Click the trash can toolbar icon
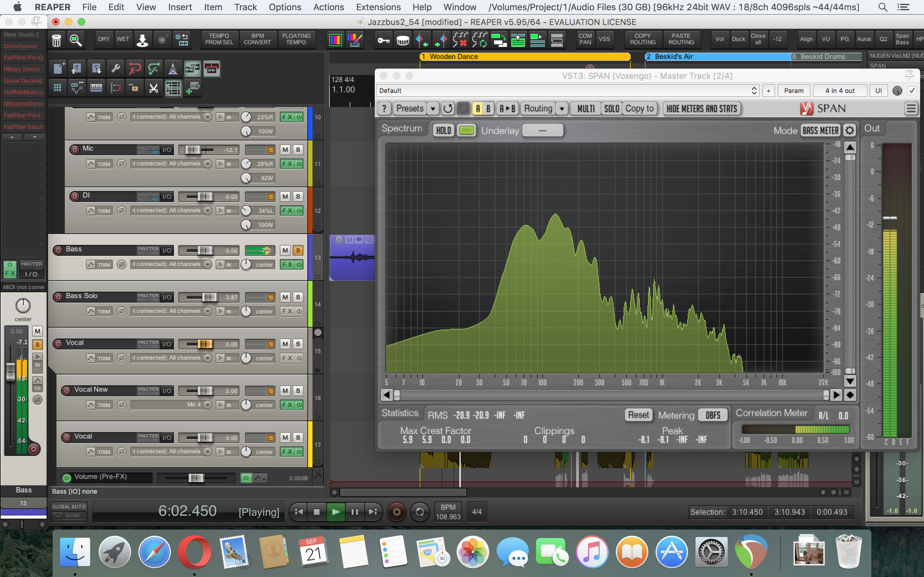The width and height of the screenshot is (924, 577). (x=56, y=40)
